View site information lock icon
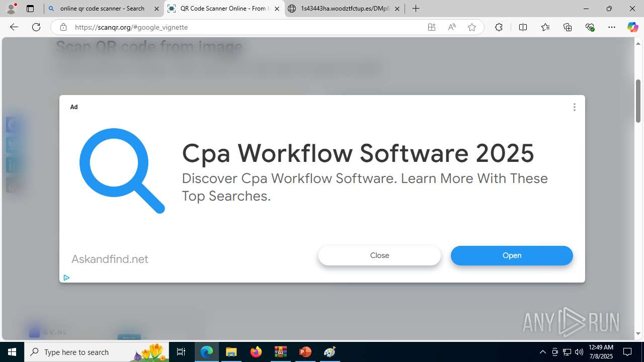Screen dimensions: 644x362 point(63,27)
